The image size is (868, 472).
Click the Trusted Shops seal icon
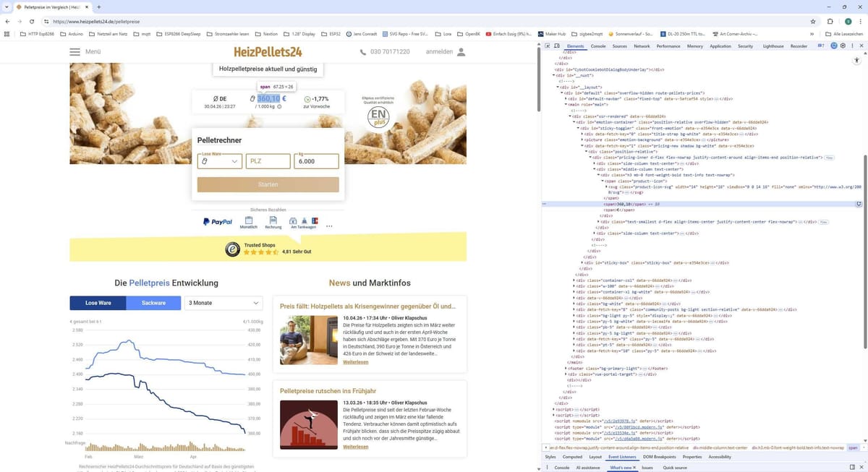coord(232,249)
